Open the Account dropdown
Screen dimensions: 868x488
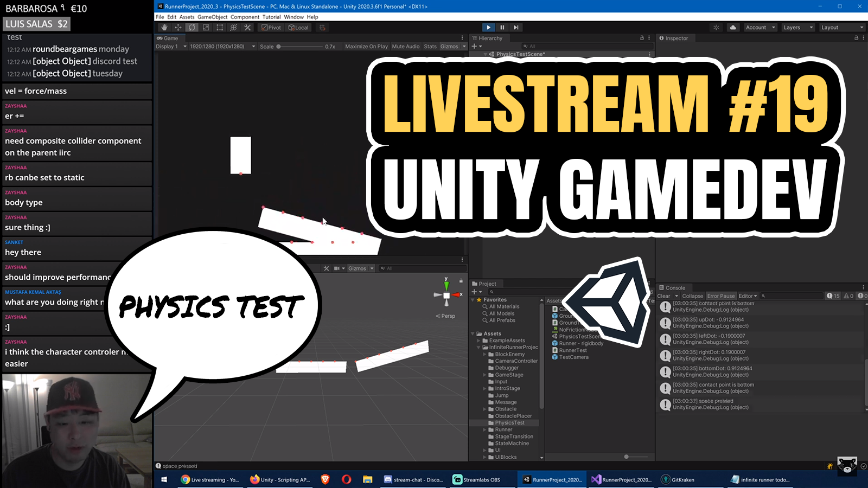coord(761,28)
